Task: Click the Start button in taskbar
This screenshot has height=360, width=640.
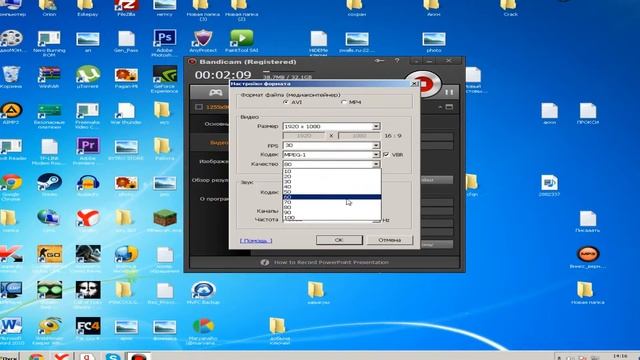Action: pos(10,357)
